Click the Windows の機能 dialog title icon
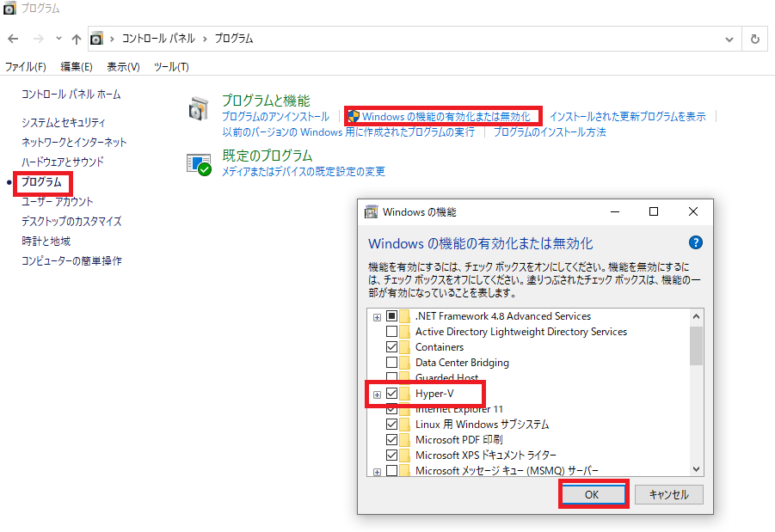Image resolution: width=775 pixels, height=532 pixels. [371, 212]
